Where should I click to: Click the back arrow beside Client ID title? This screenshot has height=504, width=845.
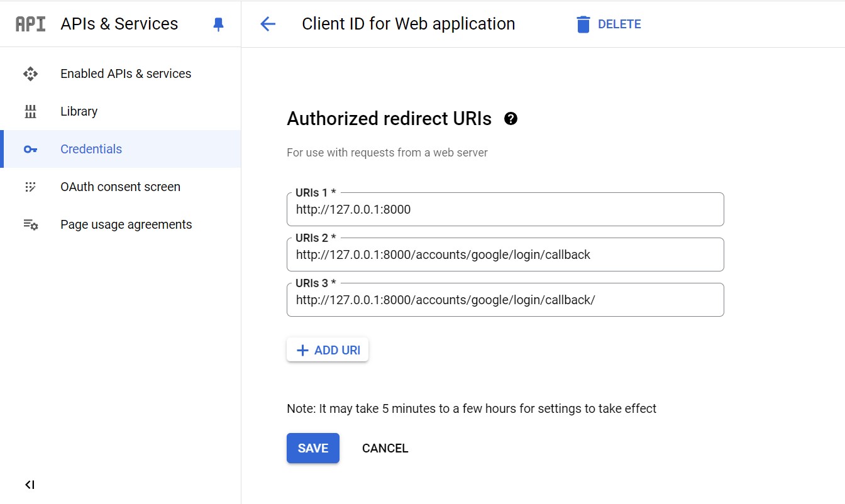[x=267, y=23]
